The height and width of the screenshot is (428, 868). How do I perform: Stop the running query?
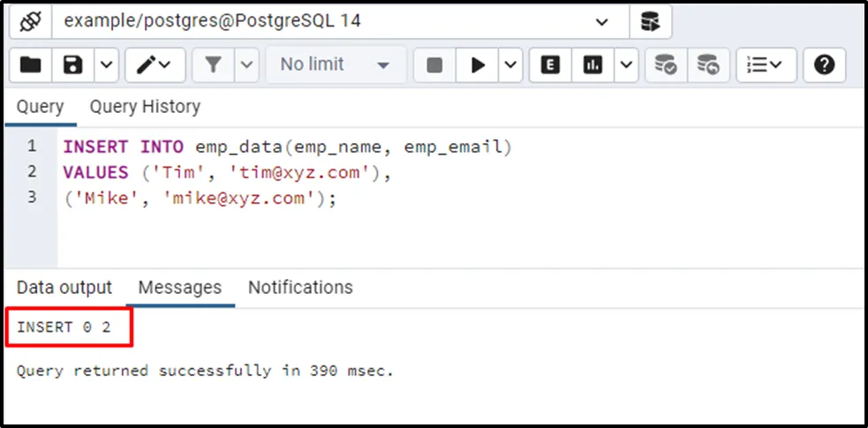(x=434, y=64)
